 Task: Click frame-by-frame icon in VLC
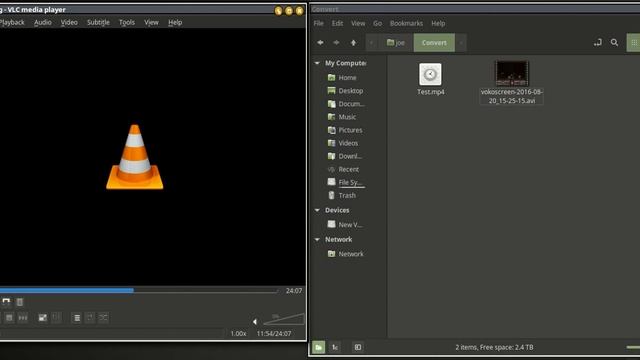pyautogui.click(x=20, y=302)
